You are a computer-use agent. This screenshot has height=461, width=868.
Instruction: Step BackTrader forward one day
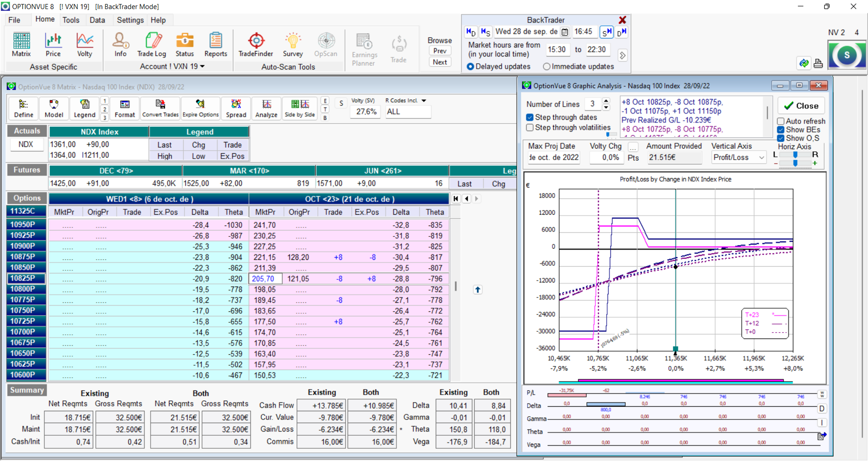[x=621, y=32]
